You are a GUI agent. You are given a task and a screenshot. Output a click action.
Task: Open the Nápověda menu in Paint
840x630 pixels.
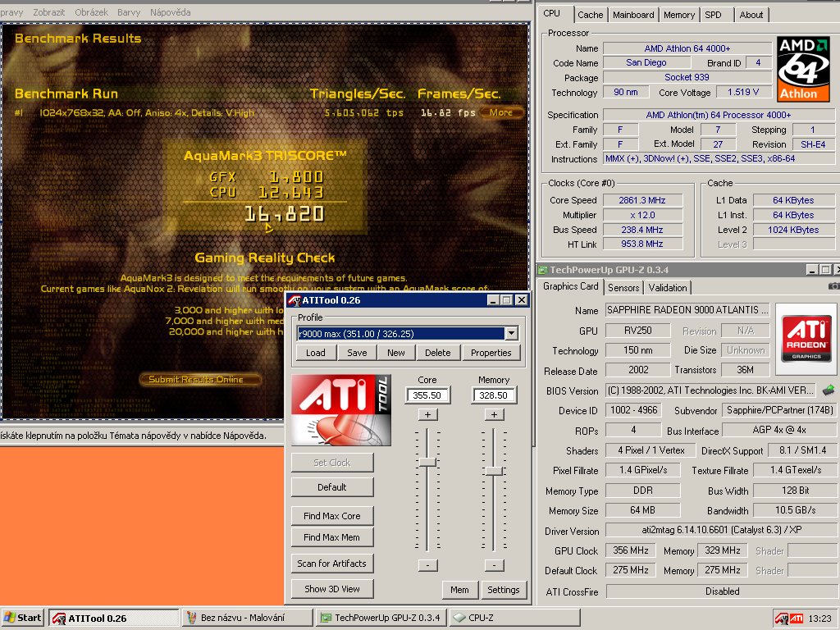coord(171,11)
